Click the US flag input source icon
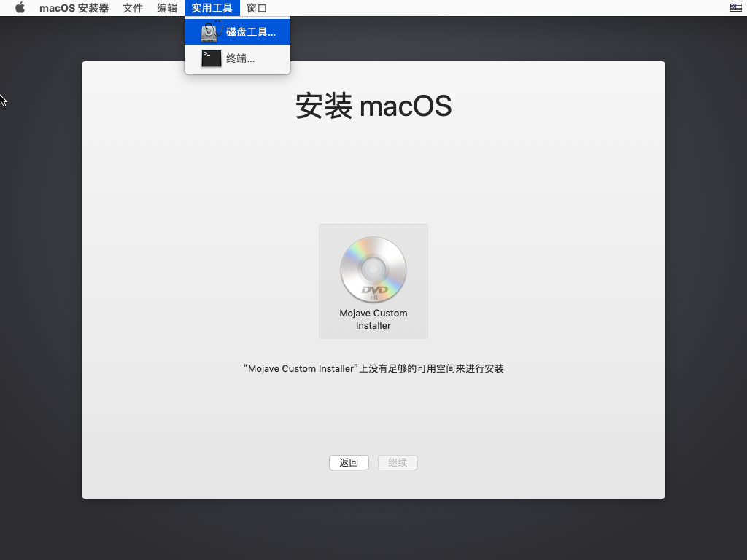 (735, 7)
